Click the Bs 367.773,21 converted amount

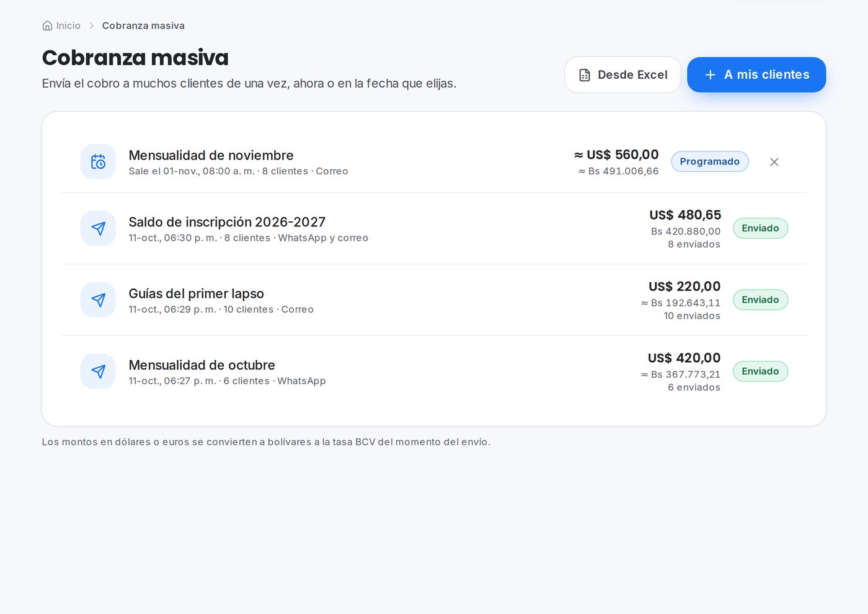(x=681, y=375)
